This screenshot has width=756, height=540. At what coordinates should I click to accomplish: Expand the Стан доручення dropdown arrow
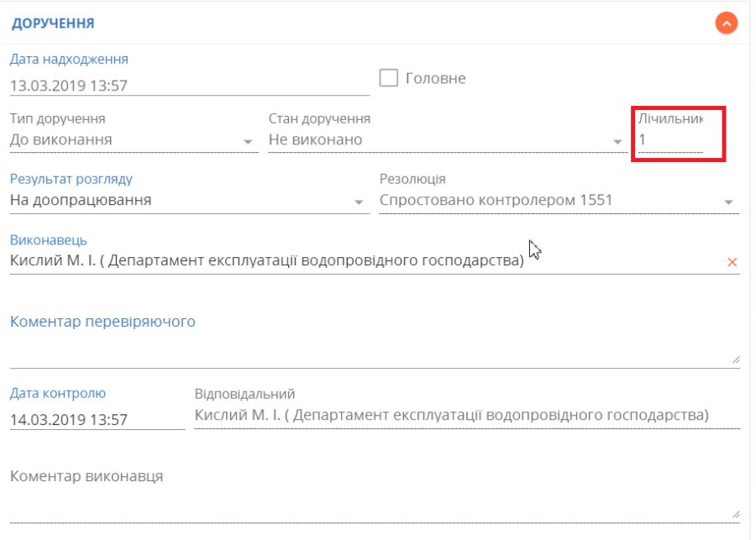point(617,141)
